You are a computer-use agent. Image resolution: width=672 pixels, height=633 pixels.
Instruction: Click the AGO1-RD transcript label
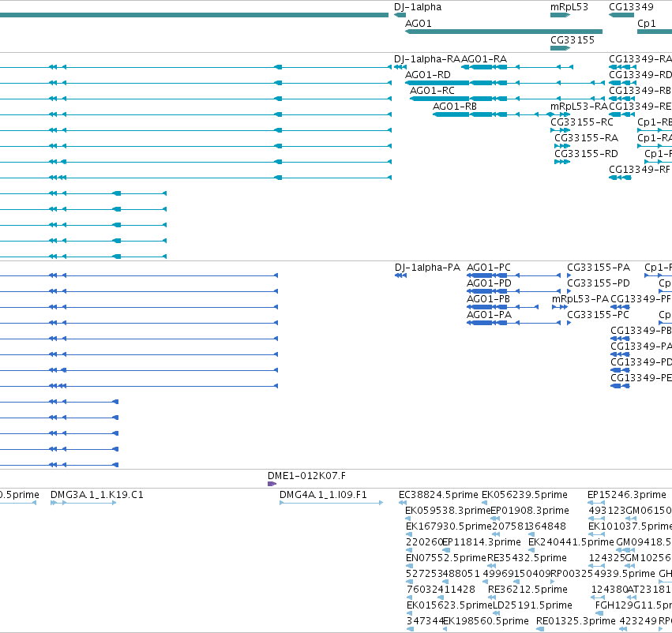click(428, 75)
